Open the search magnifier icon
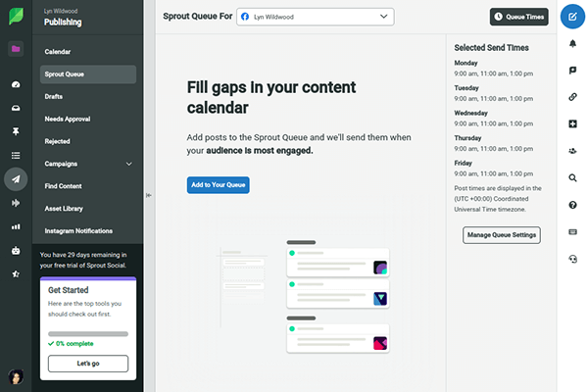 click(x=572, y=177)
